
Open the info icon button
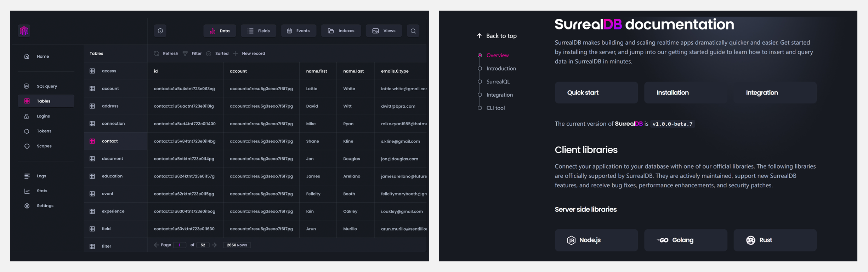coord(160,31)
